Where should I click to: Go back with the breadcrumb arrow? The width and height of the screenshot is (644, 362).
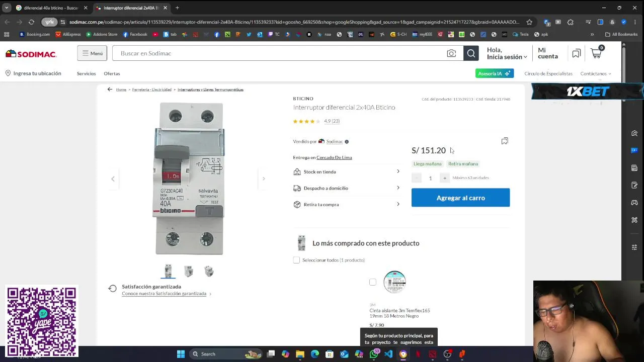(110, 89)
